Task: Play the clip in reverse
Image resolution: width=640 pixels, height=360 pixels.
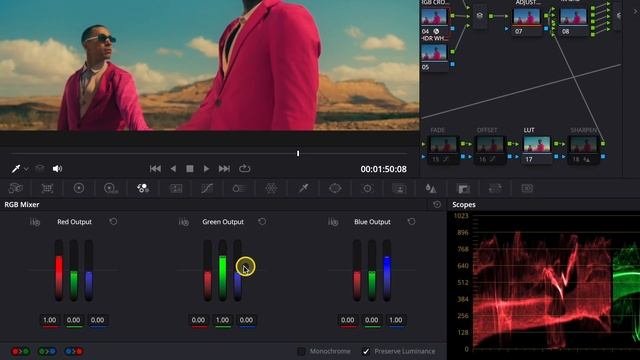Action: pyautogui.click(x=173, y=169)
